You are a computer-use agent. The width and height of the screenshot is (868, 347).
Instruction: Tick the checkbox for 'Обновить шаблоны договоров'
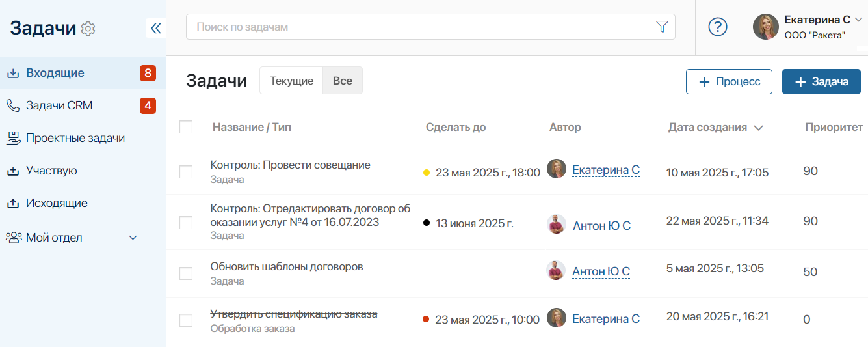(x=186, y=273)
